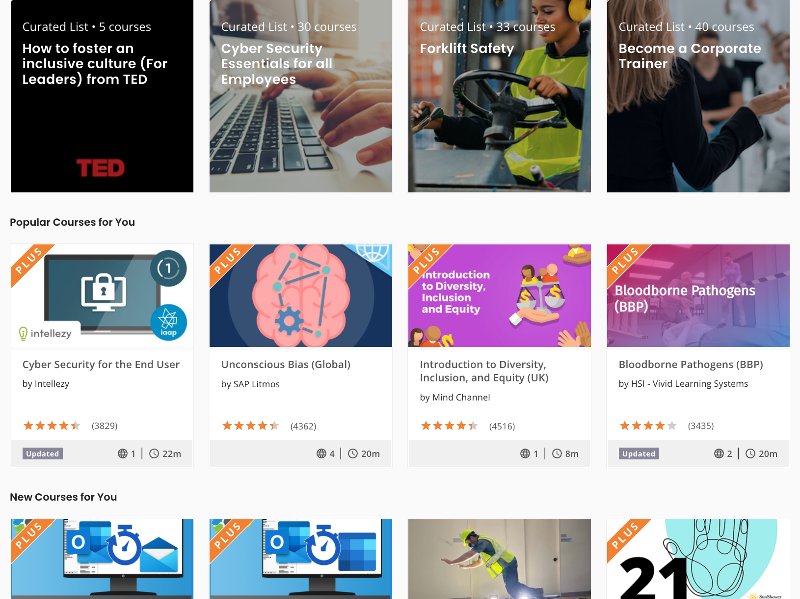Click the Updated badge on Cyber Security card
Viewport: 800px width, 599px height.
42,454
